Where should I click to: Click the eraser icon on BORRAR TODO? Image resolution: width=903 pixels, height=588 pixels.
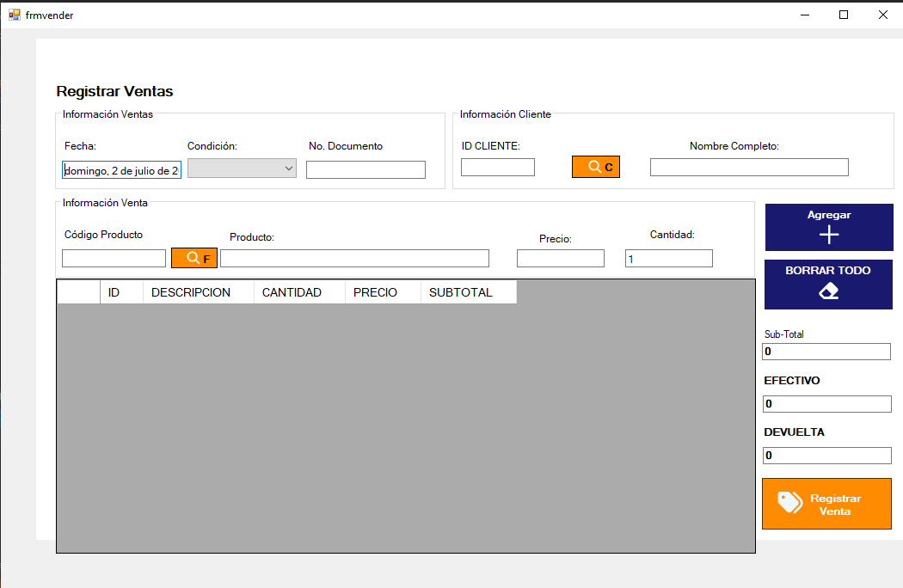click(x=828, y=291)
